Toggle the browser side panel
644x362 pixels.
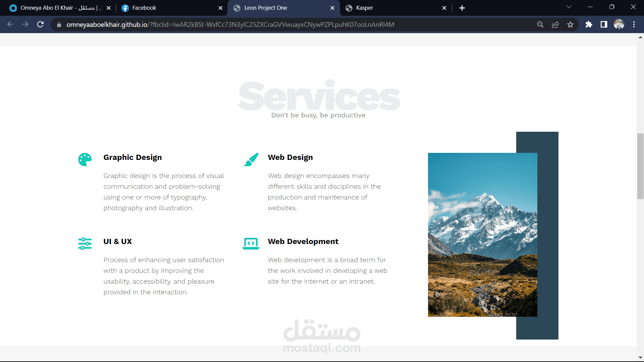click(604, 24)
